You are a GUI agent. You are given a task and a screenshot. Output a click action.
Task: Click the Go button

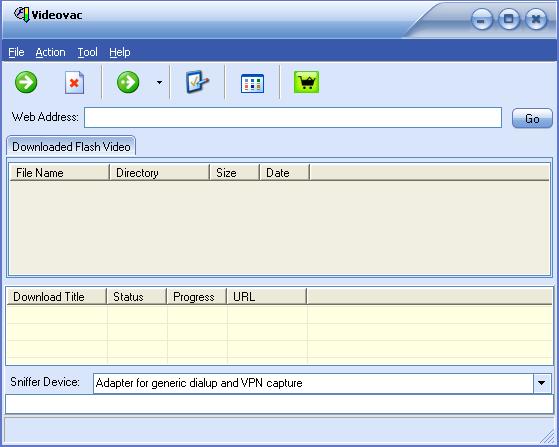[x=532, y=118]
